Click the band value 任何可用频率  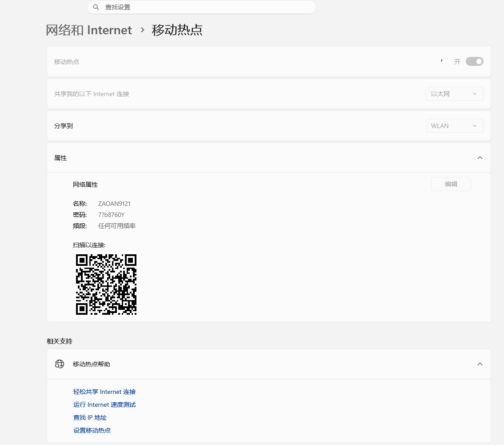pos(117,226)
